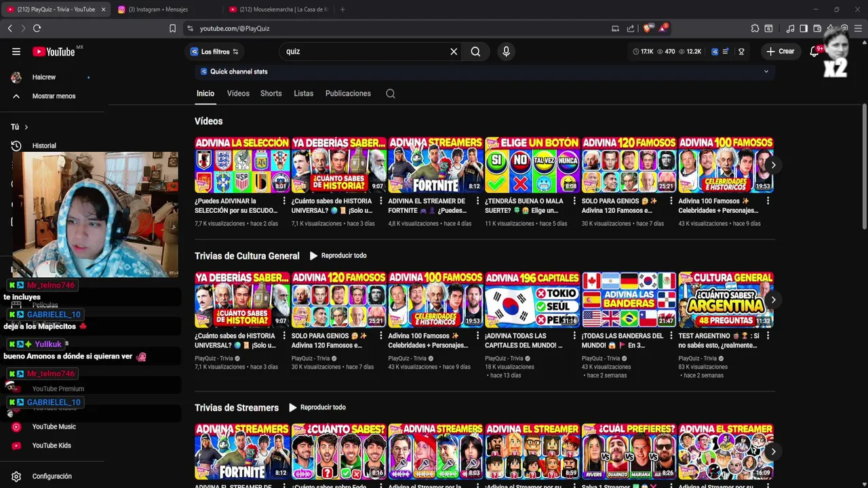Screen dimensions: 868x488
Task: Collapse sidebar with Mostrar menos
Action: (x=54, y=96)
